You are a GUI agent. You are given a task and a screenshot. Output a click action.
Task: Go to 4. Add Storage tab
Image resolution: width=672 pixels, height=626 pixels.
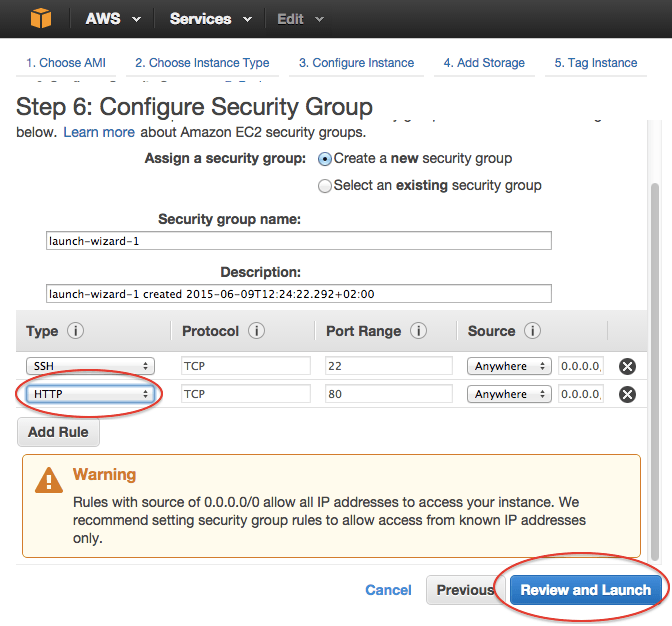484,63
